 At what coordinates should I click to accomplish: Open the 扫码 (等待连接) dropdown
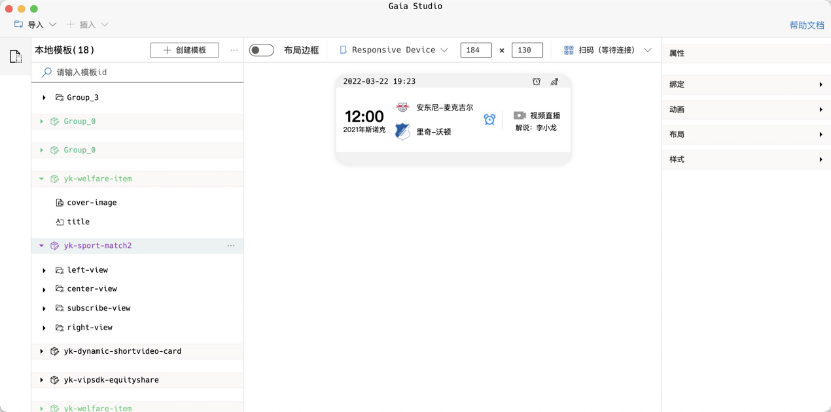607,50
